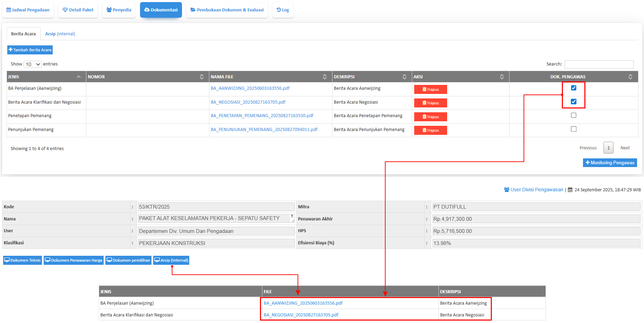Viewport: 644px width, 323px height.
Task: Select the Berita Acara tab
Action: [23, 34]
